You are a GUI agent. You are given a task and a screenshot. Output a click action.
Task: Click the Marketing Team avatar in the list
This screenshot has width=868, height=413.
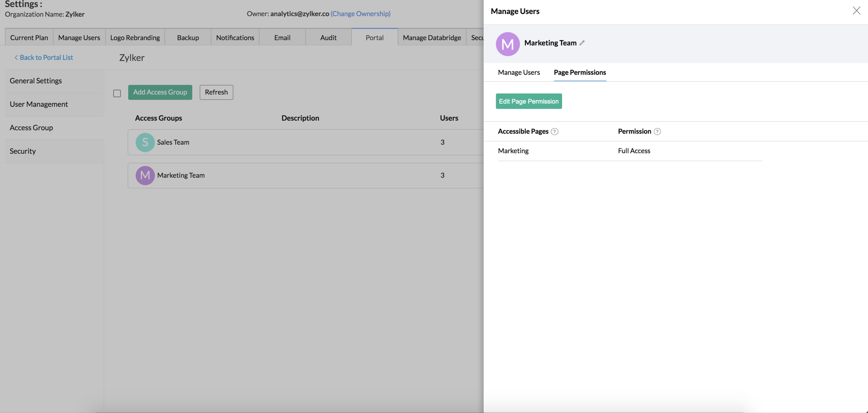[x=145, y=176]
